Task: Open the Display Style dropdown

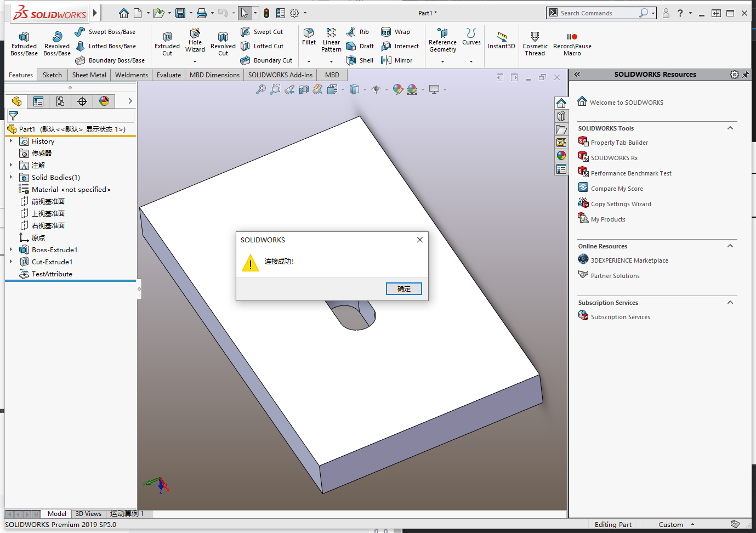Action: (365, 89)
